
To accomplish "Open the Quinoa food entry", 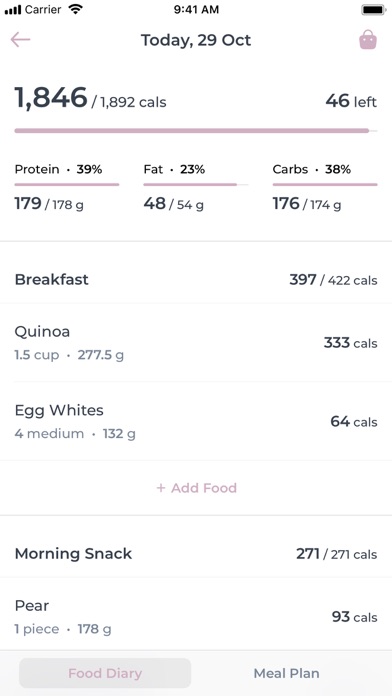I will pyautogui.click(x=196, y=343).
